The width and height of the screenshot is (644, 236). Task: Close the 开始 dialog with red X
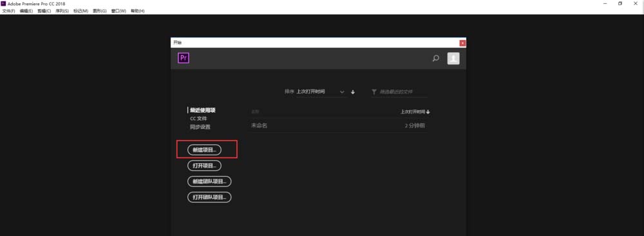coord(462,43)
